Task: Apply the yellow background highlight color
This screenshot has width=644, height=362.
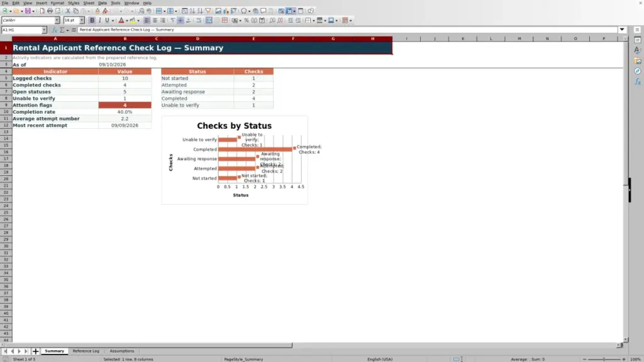Action: tap(133, 20)
